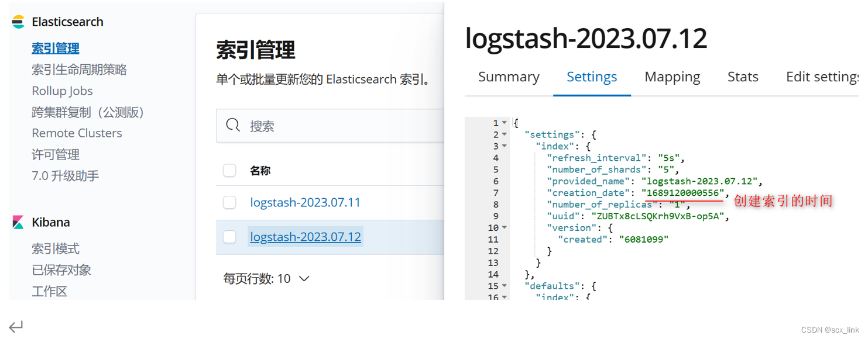This screenshot has height=339, width=868.
Task: Open 许可管理 page
Action: [x=56, y=154]
